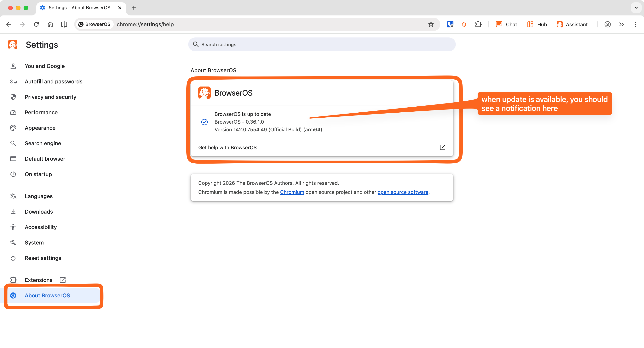
Task: Click the You and Google person icon
Action: (x=13, y=66)
